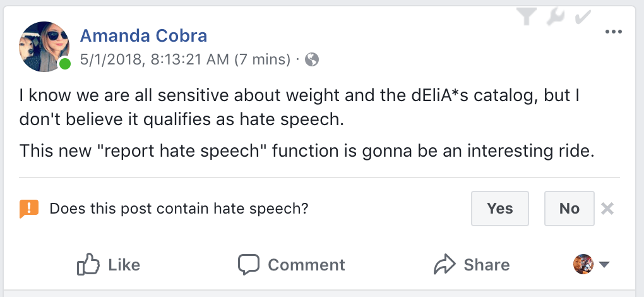Click the funnel filter icon
The image size is (644, 297).
tap(525, 17)
